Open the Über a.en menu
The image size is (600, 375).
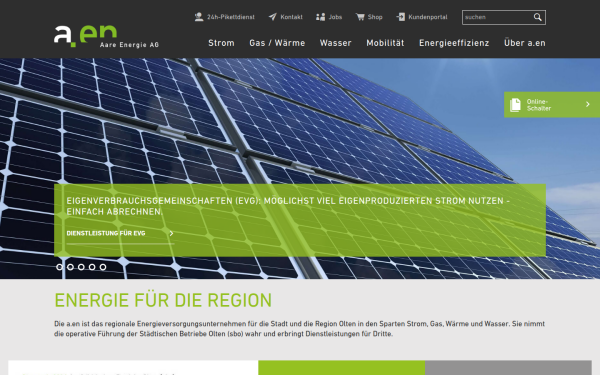point(525,43)
